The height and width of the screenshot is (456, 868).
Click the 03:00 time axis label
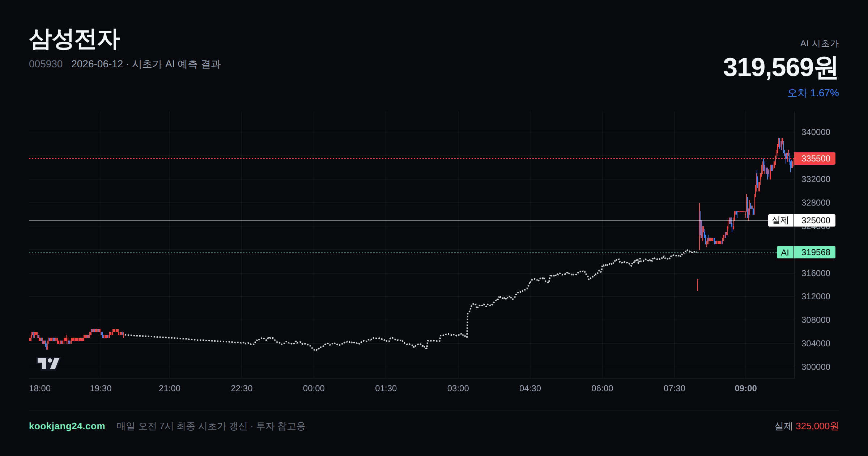[458, 388]
